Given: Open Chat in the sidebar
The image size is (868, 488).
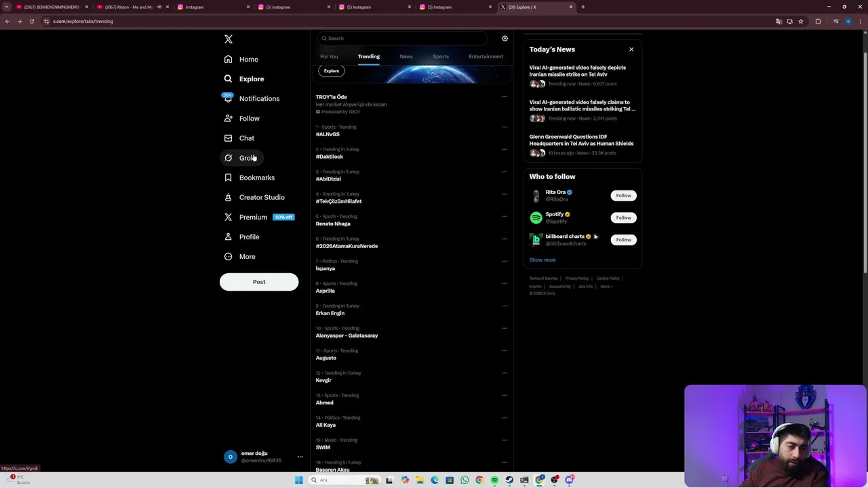Looking at the screenshot, I should [x=239, y=138].
